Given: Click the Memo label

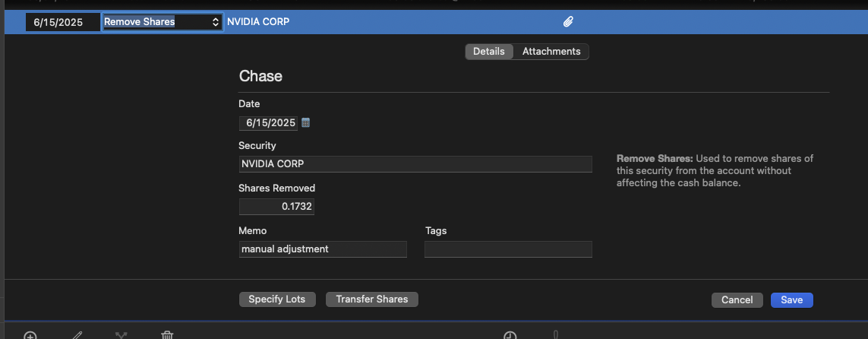Looking at the screenshot, I should coord(252,230).
